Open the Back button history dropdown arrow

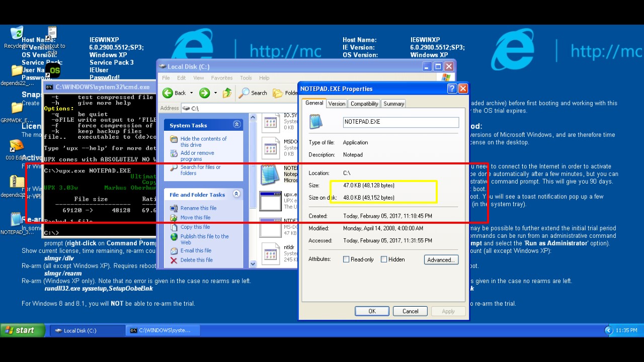(x=191, y=93)
